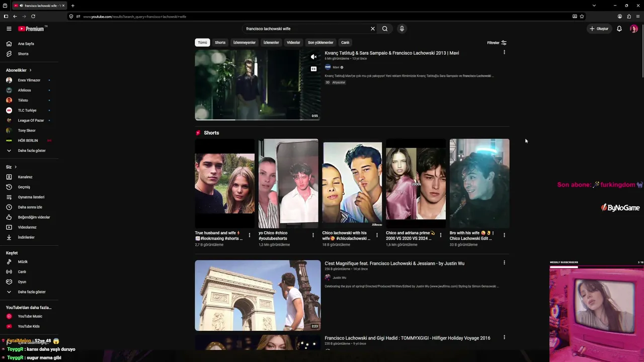Close the francisco lachowski wife tab
The image size is (644, 362).
[63, 6]
